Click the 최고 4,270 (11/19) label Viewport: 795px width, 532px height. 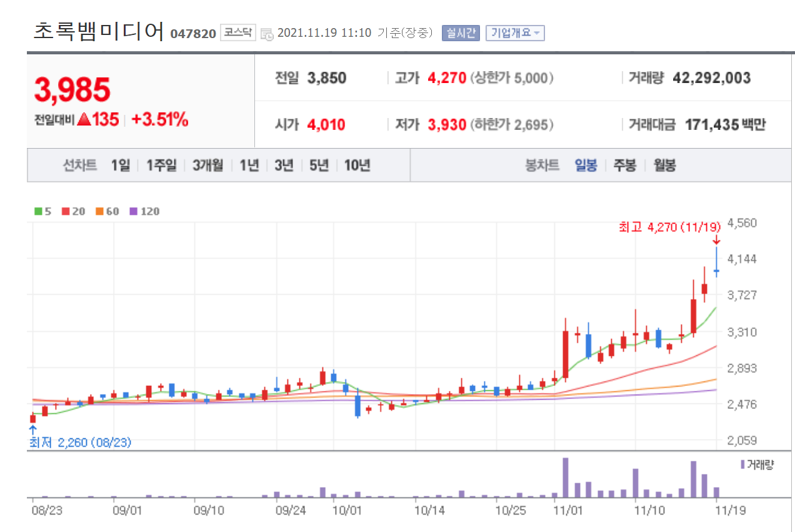669,226
